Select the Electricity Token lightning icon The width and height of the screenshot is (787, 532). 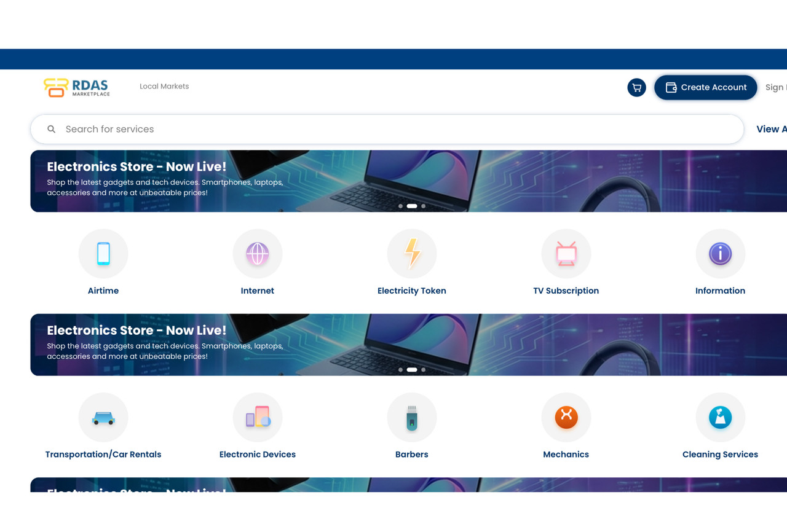(x=412, y=253)
